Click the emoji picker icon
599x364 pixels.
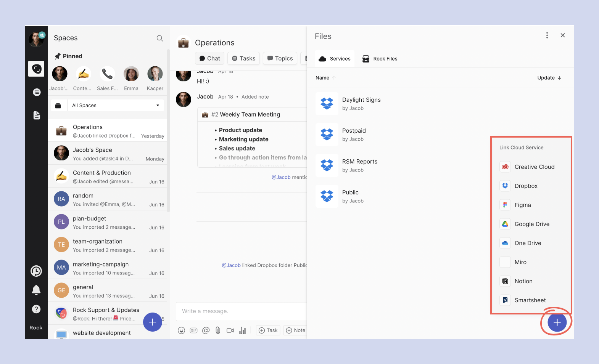(182, 330)
